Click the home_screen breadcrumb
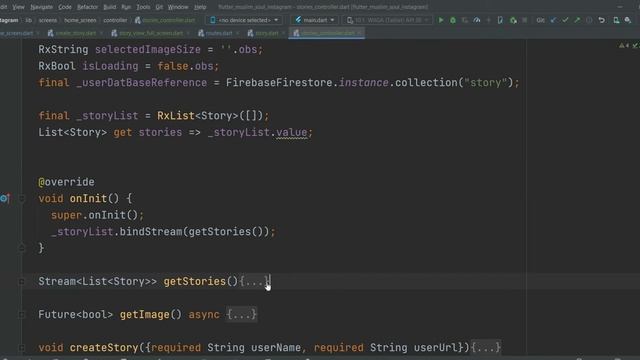This screenshot has height=360, width=640. click(80, 20)
